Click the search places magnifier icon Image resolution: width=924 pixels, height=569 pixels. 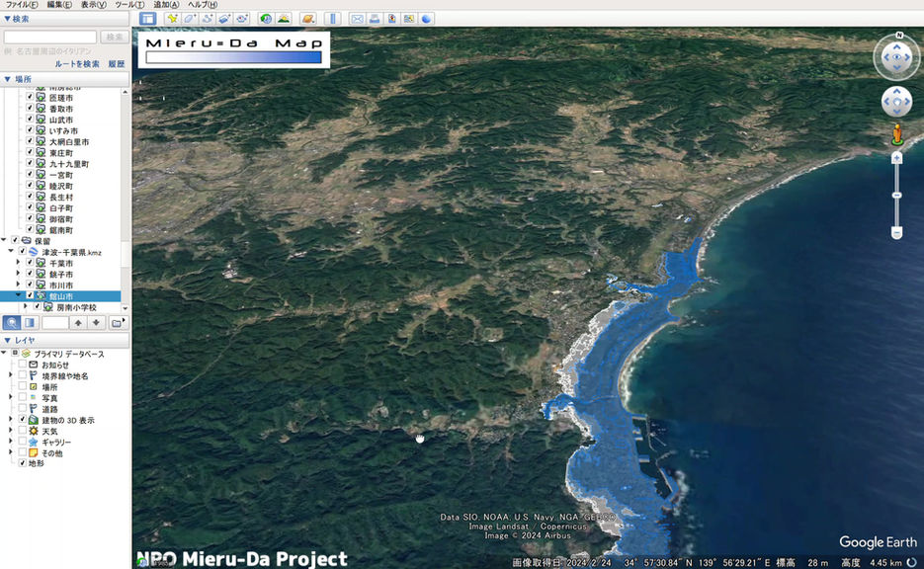[x=11, y=323]
